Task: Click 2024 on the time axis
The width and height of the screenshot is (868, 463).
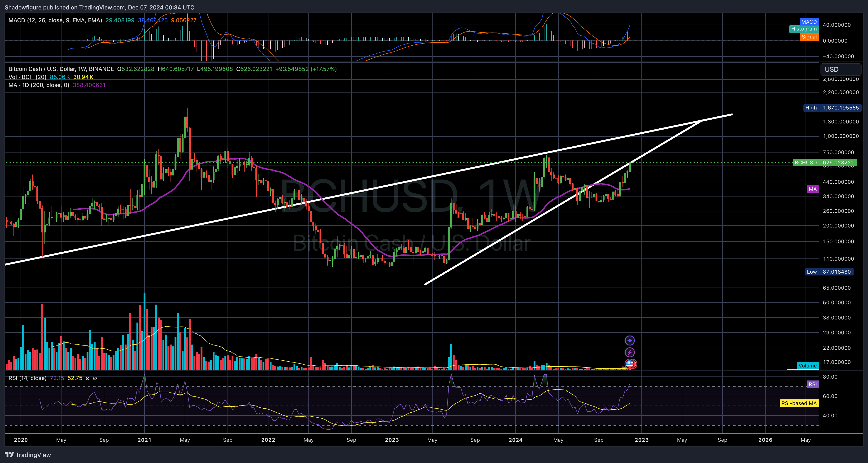Action: [516, 440]
